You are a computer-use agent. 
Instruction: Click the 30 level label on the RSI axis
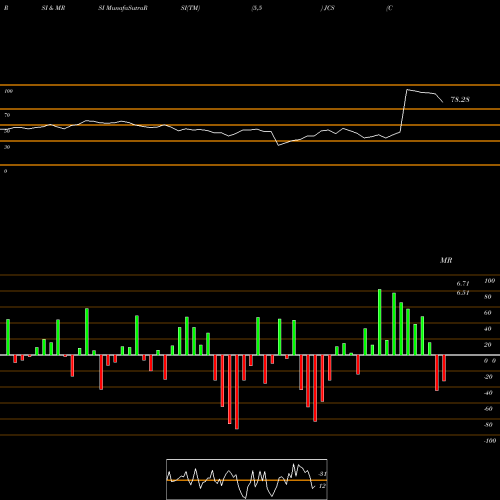(7, 147)
